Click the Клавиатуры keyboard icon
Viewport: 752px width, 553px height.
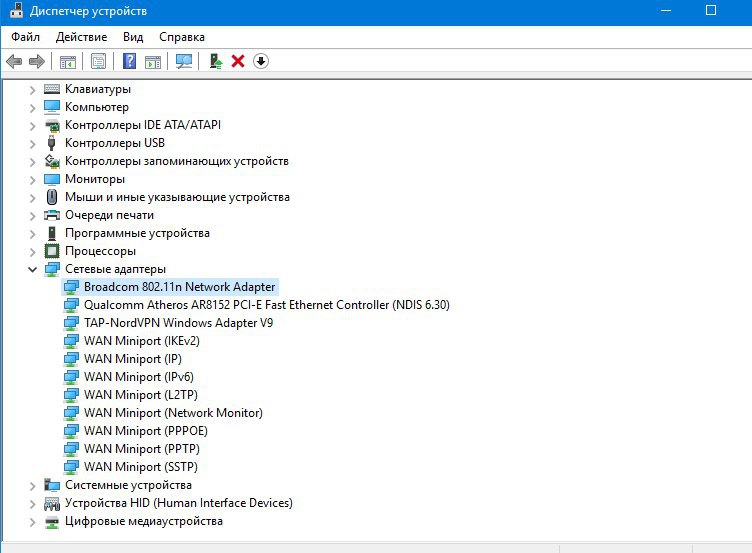click(52, 89)
